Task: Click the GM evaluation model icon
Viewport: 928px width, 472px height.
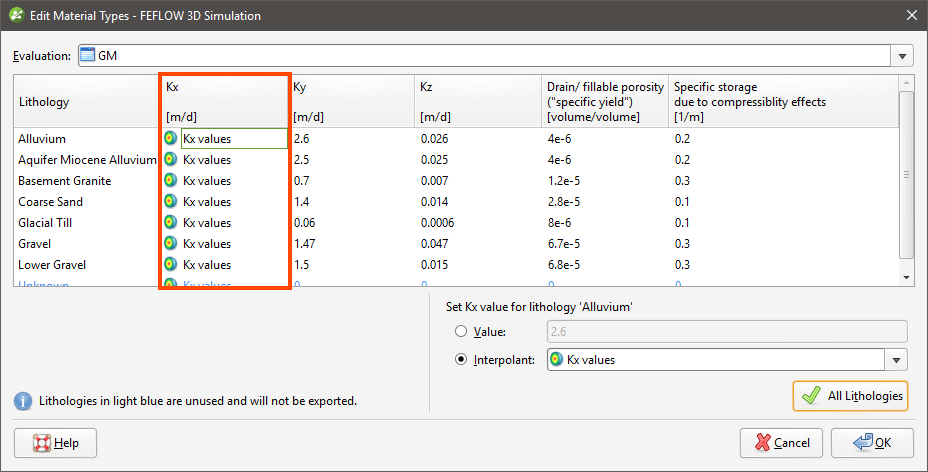Action: [87, 56]
